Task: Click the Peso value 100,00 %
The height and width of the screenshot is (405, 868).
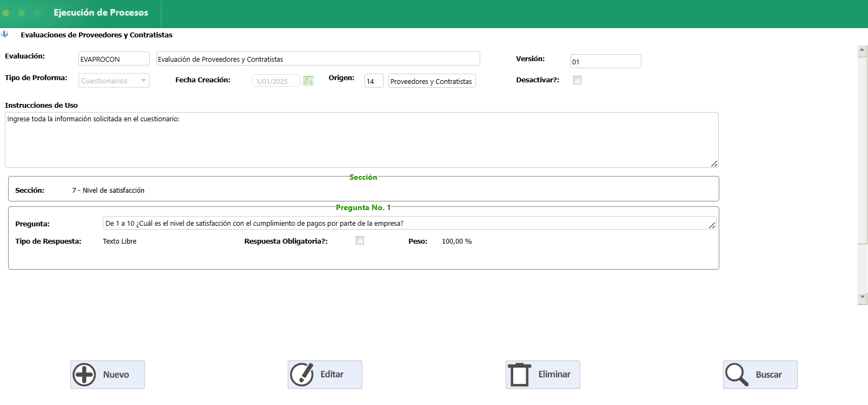Action: [x=457, y=241]
